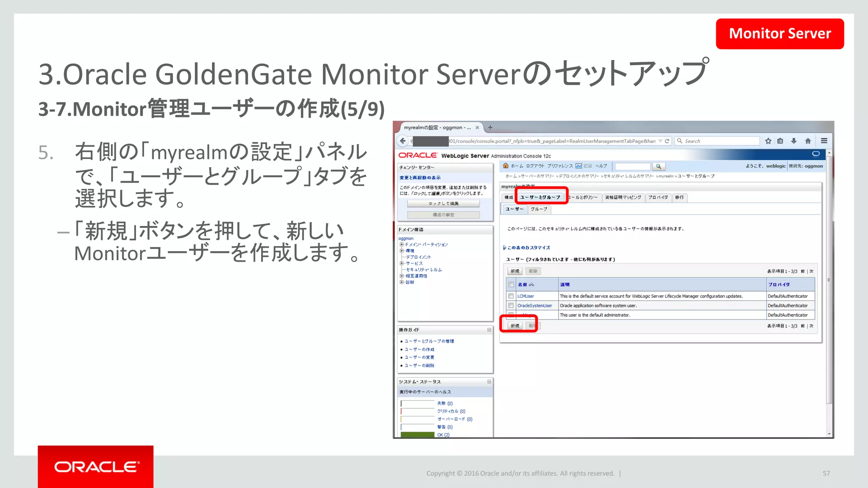The image size is (868, 488).
Task: Select the グループ sub-tab
Action: (539, 209)
